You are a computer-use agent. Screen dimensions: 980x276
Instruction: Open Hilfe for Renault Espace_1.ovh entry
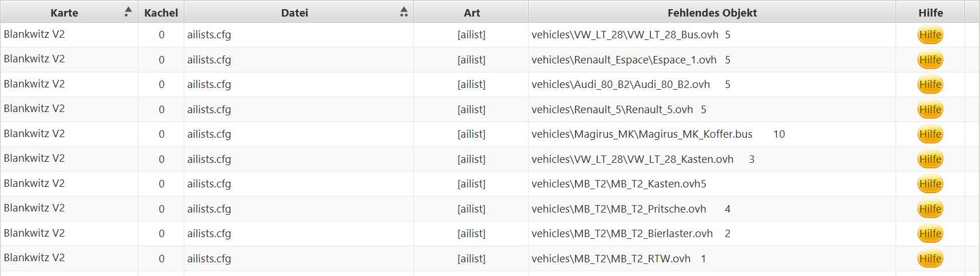(x=930, y=60)
